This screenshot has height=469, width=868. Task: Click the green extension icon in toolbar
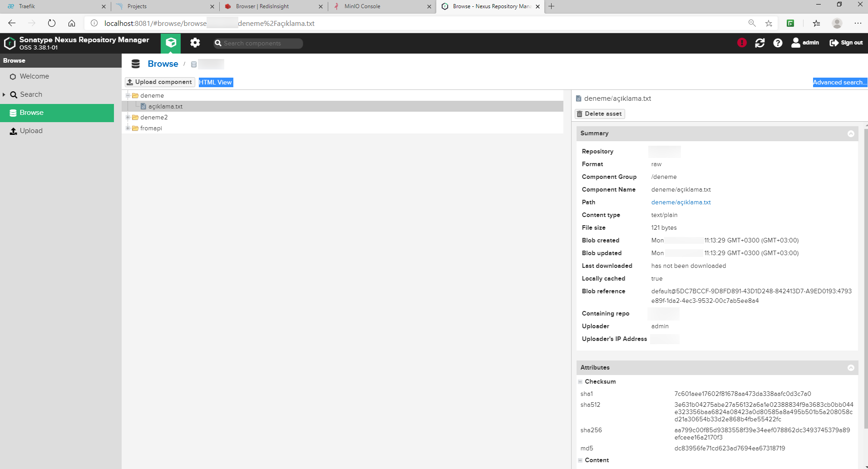(790, 23)
